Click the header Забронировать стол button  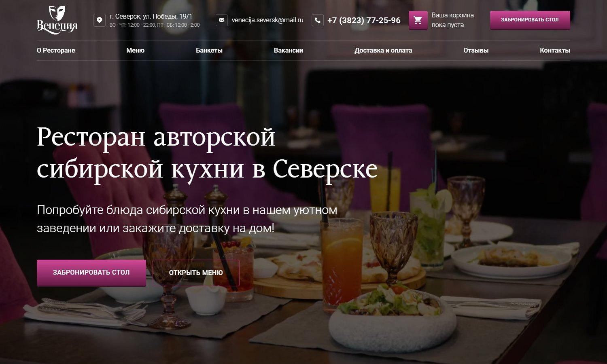pyautogui.click(x=530, y=20)
